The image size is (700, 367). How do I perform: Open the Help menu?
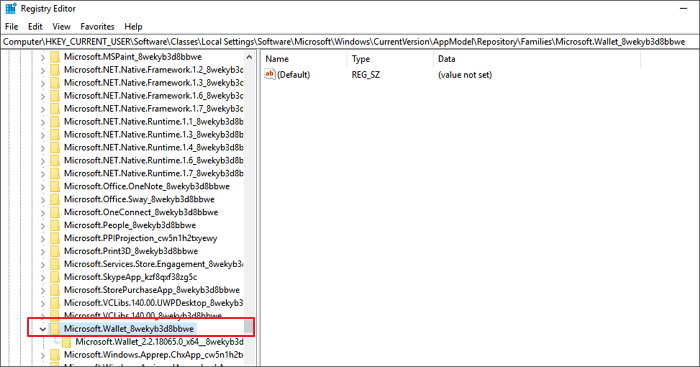(x=133, y=27)
